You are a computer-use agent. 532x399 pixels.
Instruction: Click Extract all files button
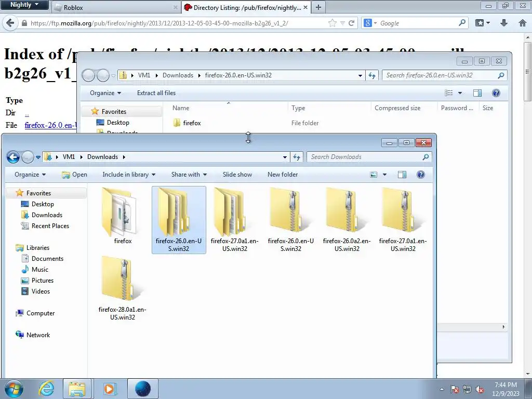point(156,93)
